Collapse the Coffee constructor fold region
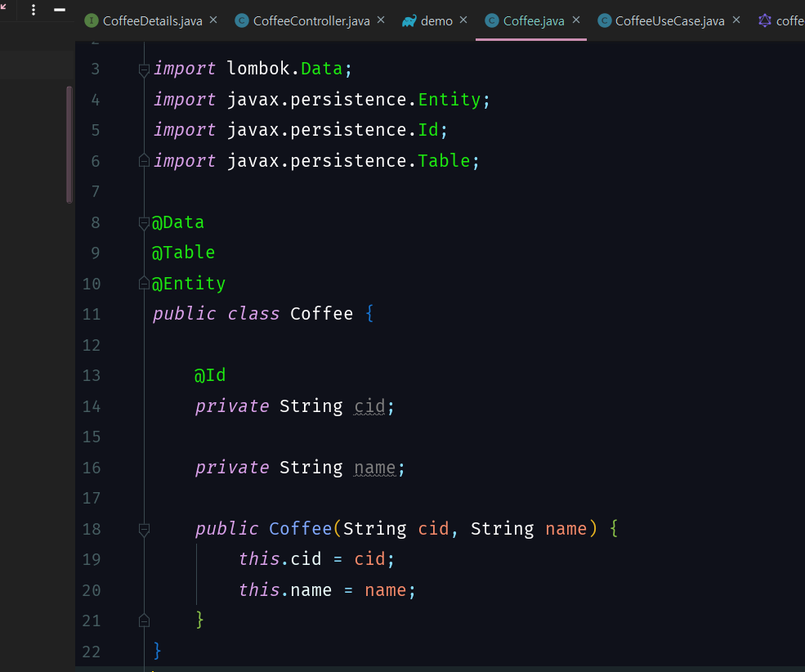This screenshot has width=805, height=672. (144, 528)
